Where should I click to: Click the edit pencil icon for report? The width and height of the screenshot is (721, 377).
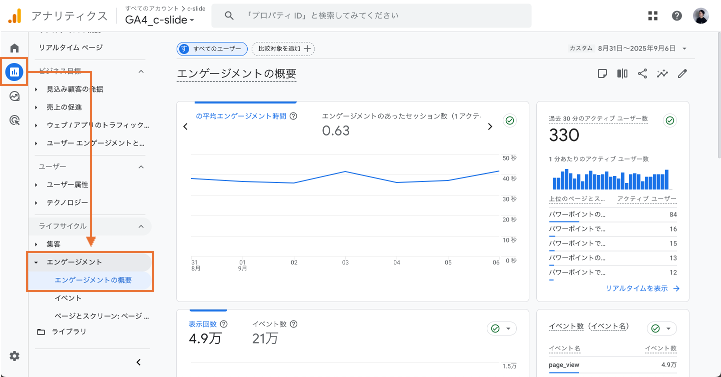click(x=682, y=74)
